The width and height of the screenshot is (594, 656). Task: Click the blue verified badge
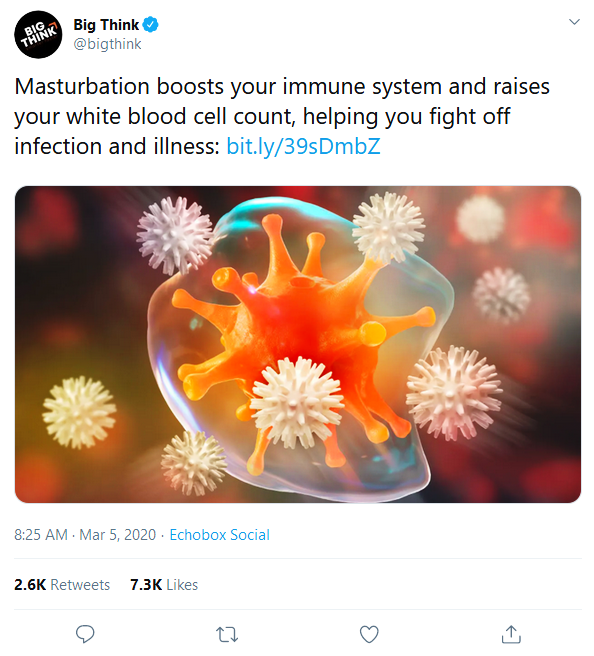coord(151,25)
